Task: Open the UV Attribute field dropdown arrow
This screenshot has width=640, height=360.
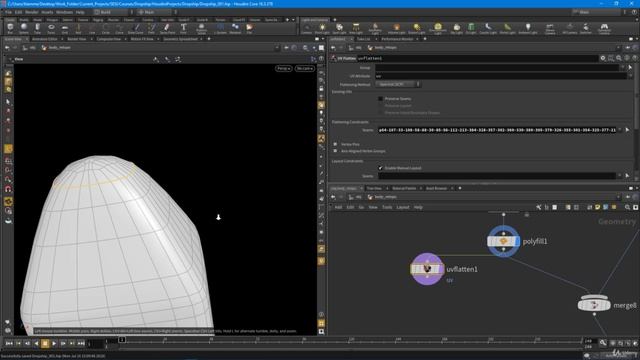Action: pyautogui.click(x=630, y=76)
